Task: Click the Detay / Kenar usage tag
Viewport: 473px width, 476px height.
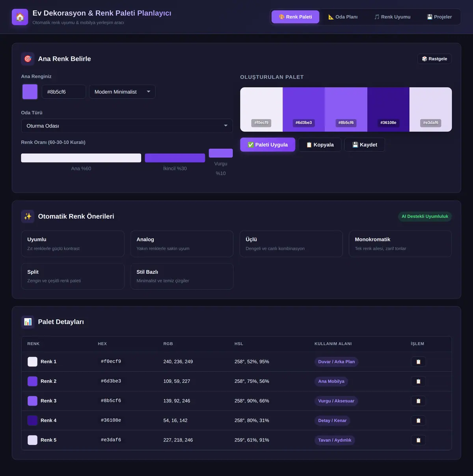Action: pos(332,420)
